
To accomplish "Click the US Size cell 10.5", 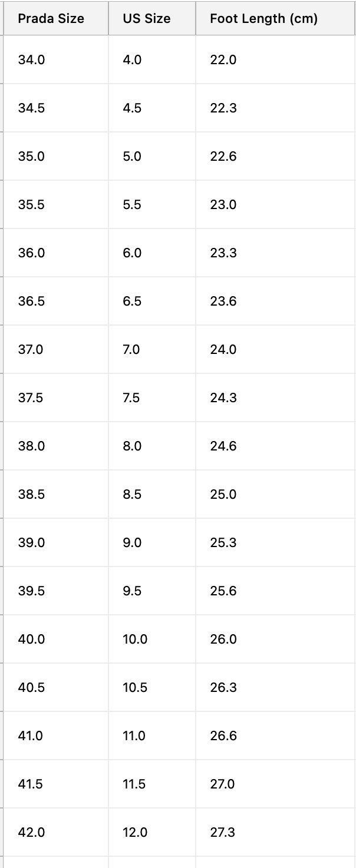I will [x=152, y=687].
